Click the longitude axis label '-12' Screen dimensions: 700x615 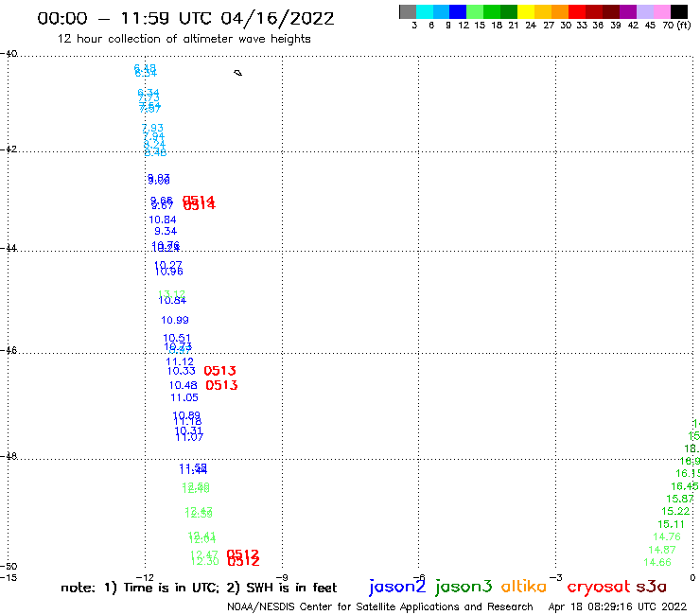pos(145,577)
